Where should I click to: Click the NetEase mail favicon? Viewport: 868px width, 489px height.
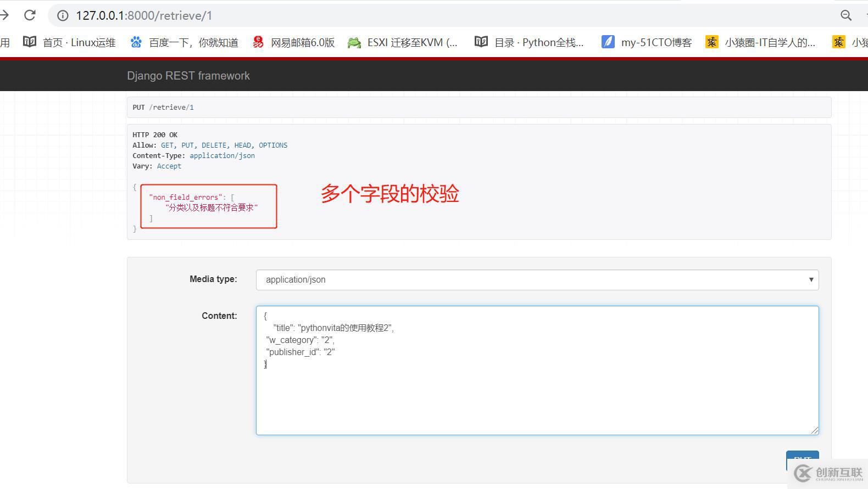click(258, 42)
